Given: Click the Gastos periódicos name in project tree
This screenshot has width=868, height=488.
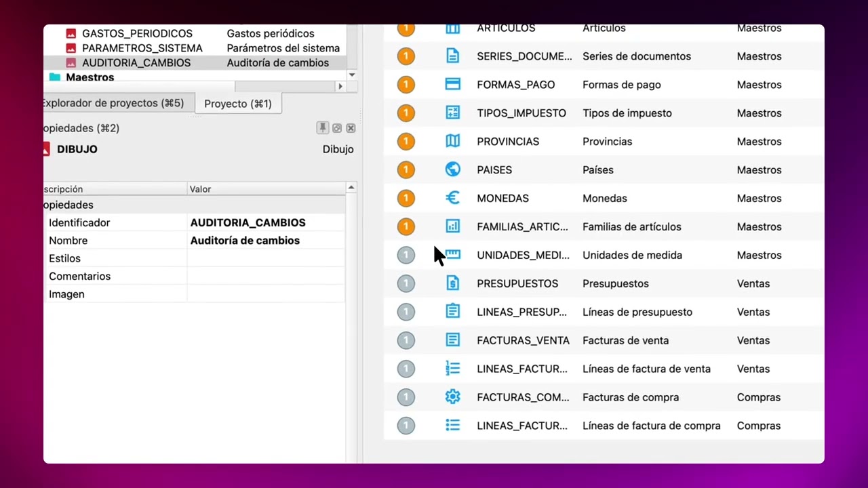Looking at the screenshot, I should 271,33.
